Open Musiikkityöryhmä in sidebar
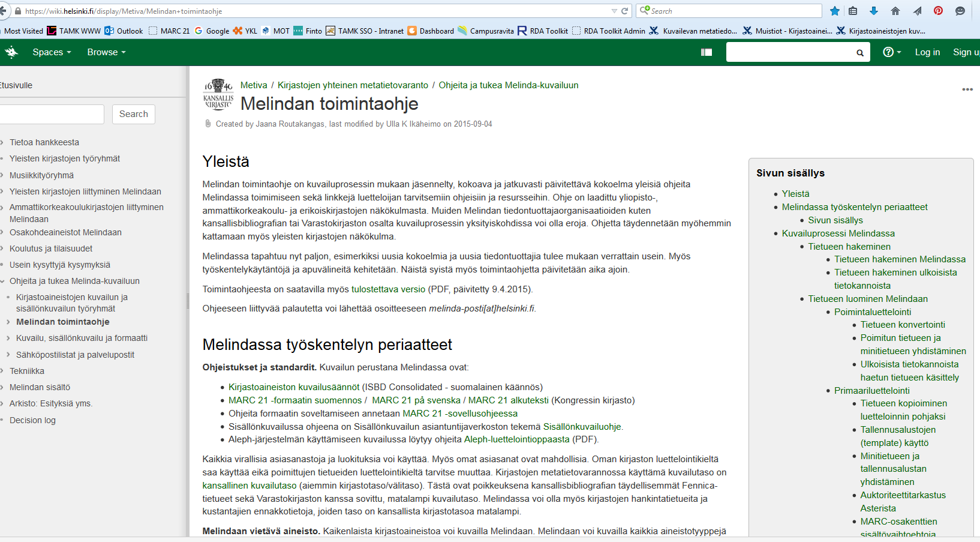The width and height of the screenshot is (980, 542). (41, 175)
